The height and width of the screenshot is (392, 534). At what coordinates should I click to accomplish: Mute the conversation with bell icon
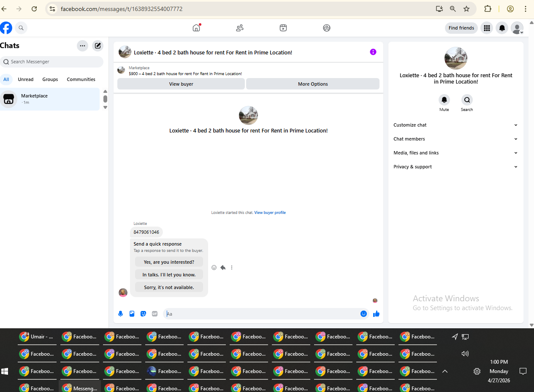444,100
